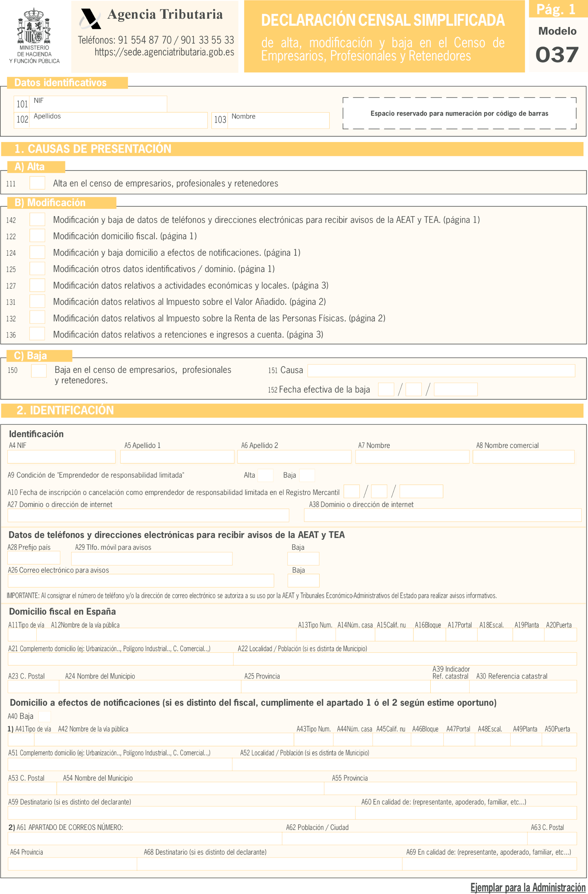The image size is (588, 894).
Task: Click into field 102 Apellidos
Action: click(x=118, y=120)
